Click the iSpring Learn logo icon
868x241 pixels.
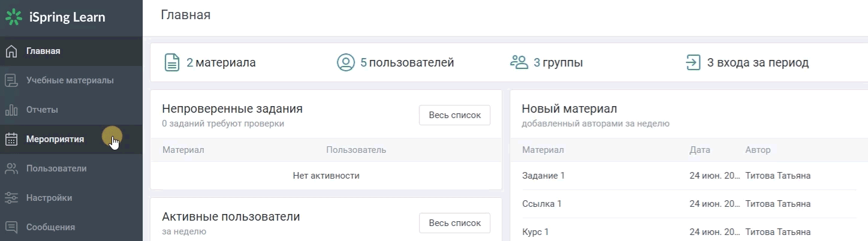(x=14, y=17)
